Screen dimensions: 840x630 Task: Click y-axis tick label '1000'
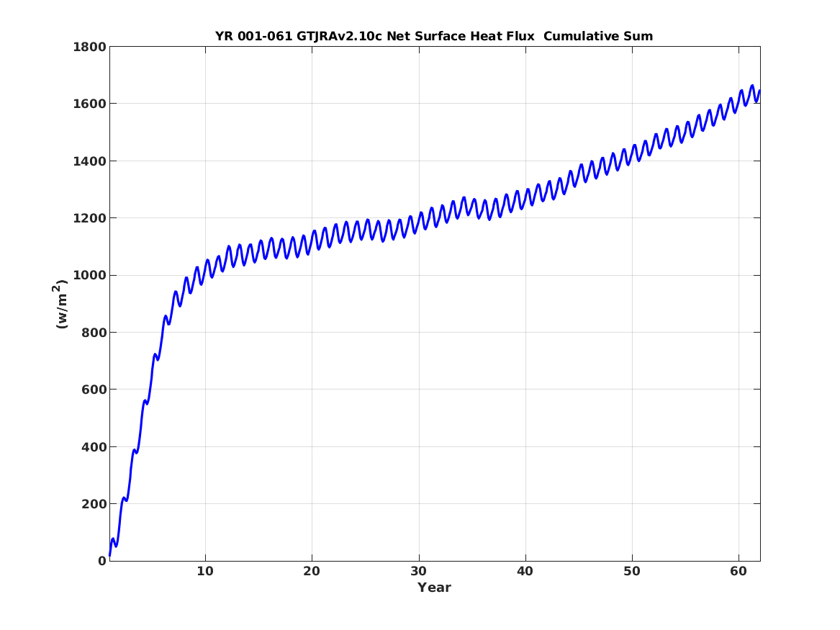(x=90, y=275)
